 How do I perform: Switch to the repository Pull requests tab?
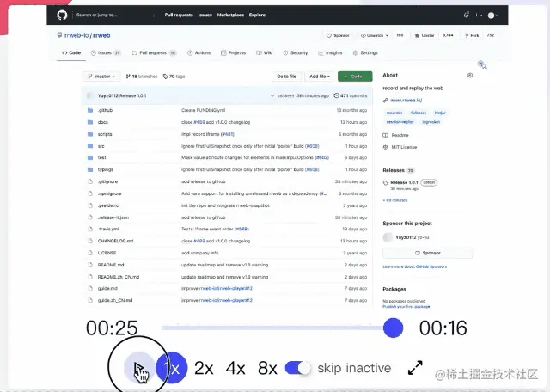pyautogui.click(x=154, y=52)
